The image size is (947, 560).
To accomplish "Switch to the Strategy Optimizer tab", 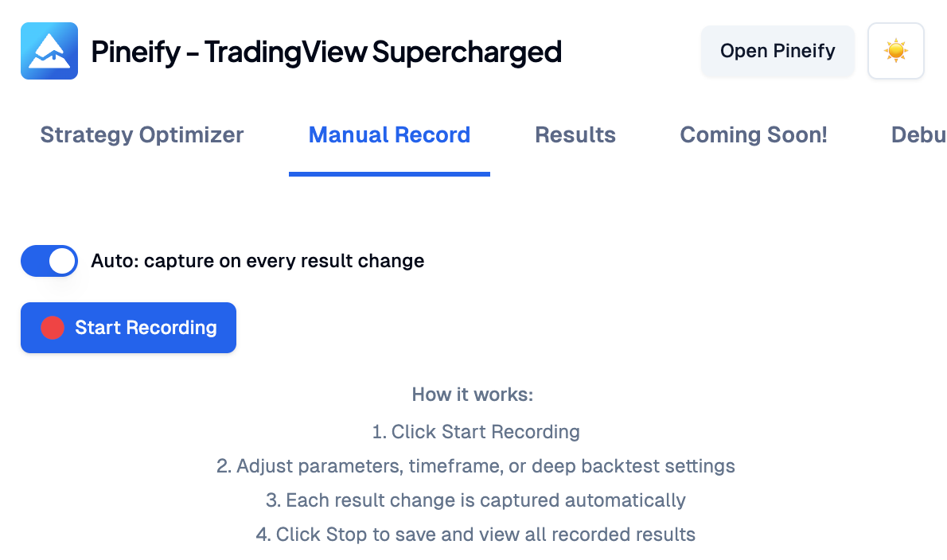I will pos(141,134).
